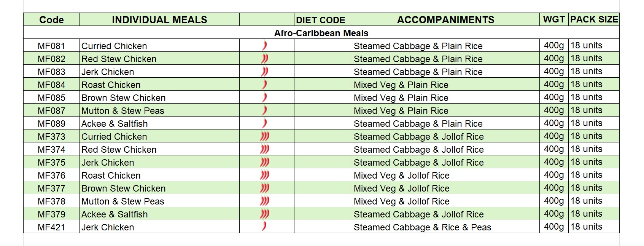The image size is (644, 246).
Task: Click the double chili icon for MF083 Jerk Chicken
Action: [265, 72]
